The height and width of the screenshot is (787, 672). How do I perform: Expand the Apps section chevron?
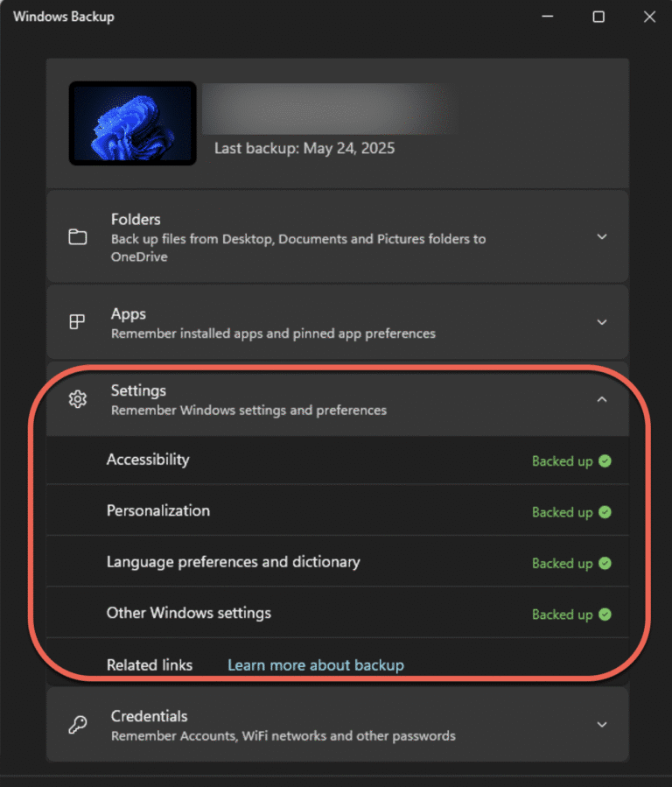point(602,322)
